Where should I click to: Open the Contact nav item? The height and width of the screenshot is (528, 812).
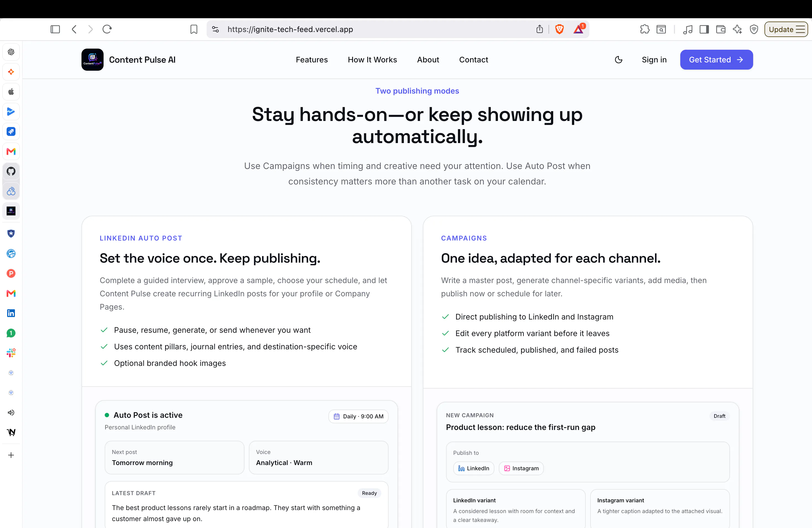pos(474,60)
